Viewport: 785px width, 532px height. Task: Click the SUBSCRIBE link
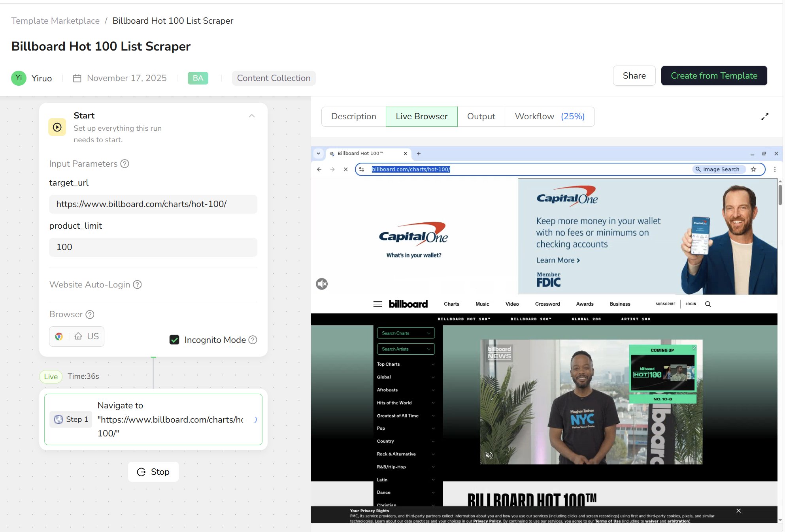click(x=666, y=304)
